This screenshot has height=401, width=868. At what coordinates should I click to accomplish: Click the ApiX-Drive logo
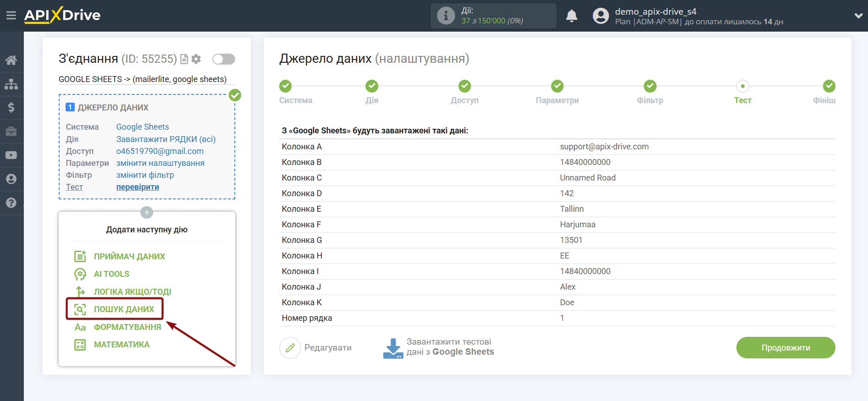62,15
